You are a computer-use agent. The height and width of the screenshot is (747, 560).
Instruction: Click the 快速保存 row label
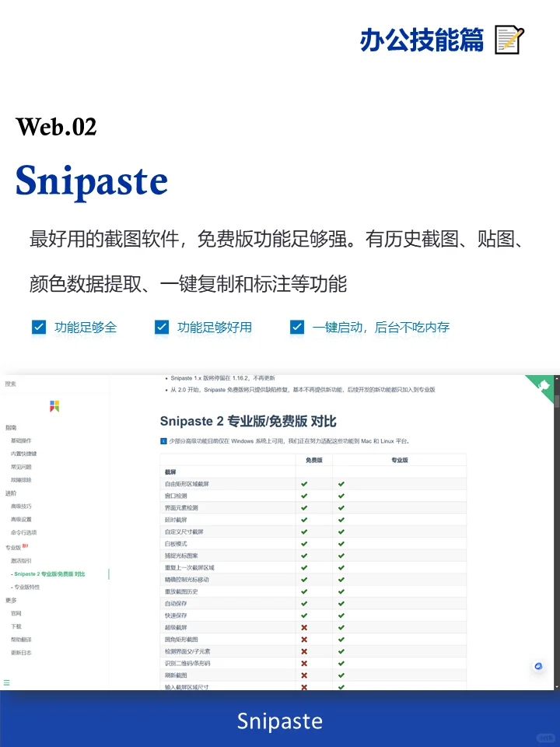pos(177,615)
